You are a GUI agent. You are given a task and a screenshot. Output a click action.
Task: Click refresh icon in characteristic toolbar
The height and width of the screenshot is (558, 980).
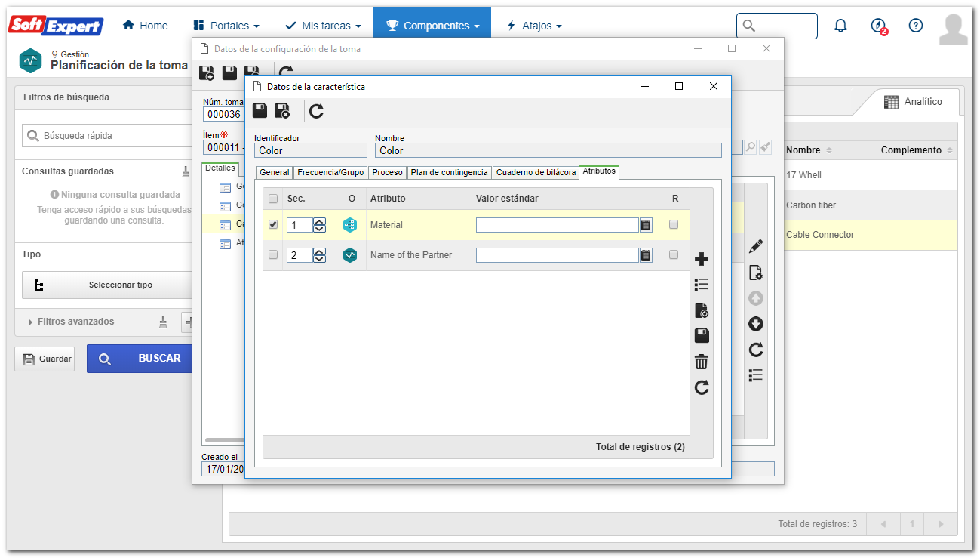point(317,111)
